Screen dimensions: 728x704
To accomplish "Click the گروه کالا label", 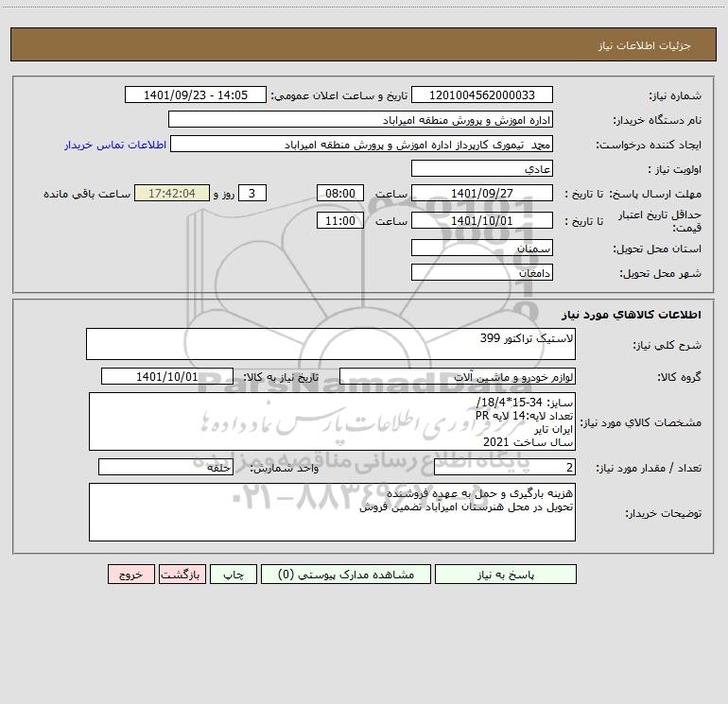I will [x=680, y=378].
